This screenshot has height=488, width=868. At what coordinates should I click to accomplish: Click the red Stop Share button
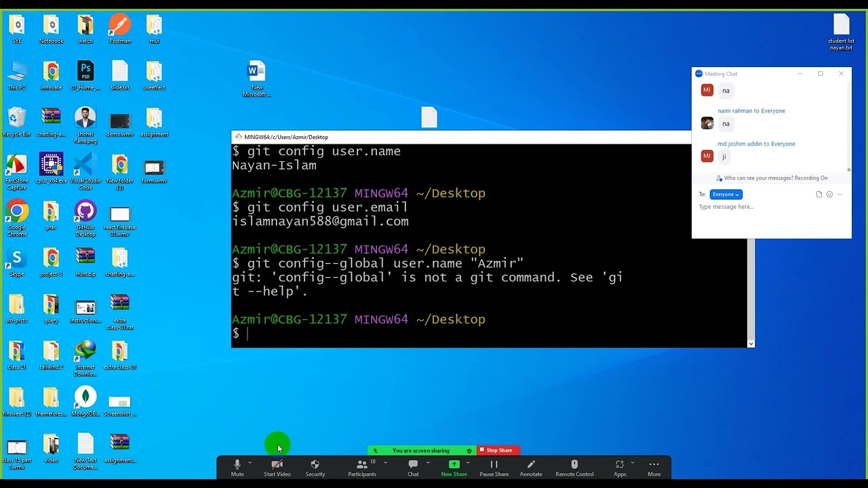point(498,450)
